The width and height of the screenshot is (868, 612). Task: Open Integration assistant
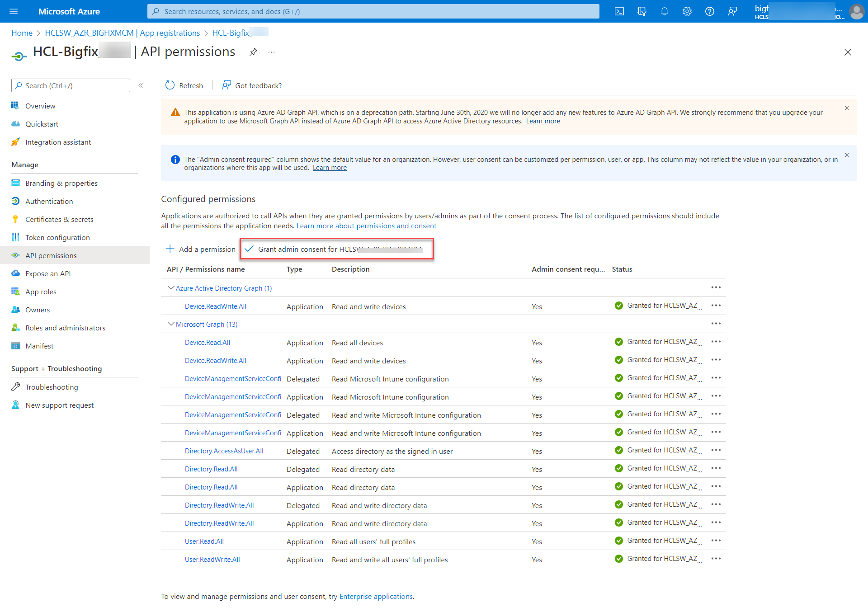pyautogui.click(x=58, y=142)
